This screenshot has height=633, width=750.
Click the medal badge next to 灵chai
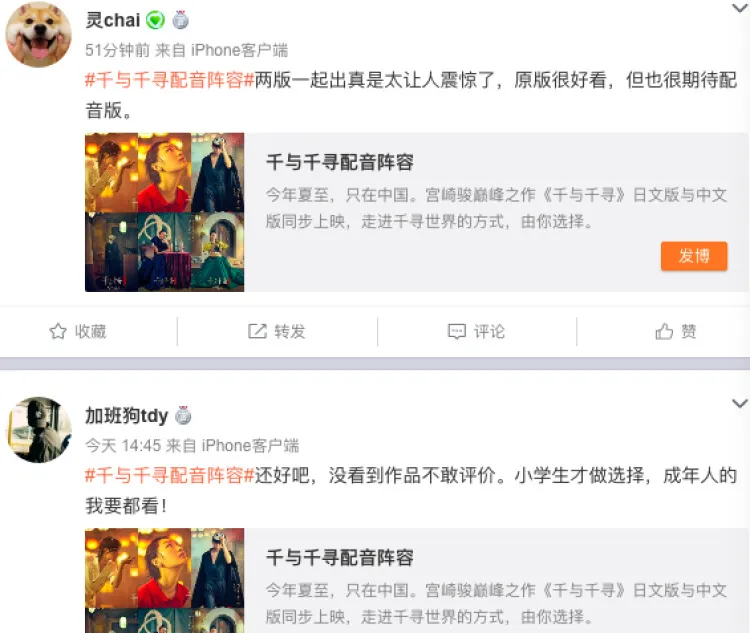[x=180, y=20]
